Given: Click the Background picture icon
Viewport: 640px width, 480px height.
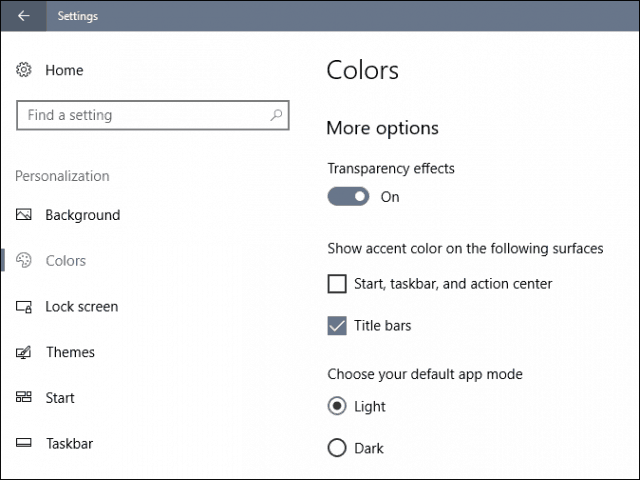Looking at the screenshot, I should [24, 215].
